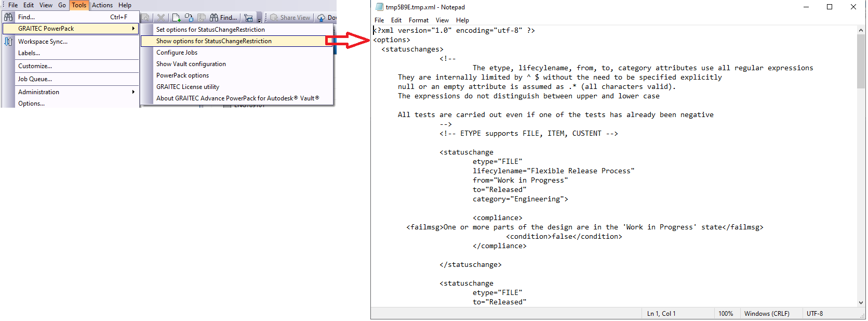
Task: Click the check-out toolbar icon next to new file
Action: point(189,18)
